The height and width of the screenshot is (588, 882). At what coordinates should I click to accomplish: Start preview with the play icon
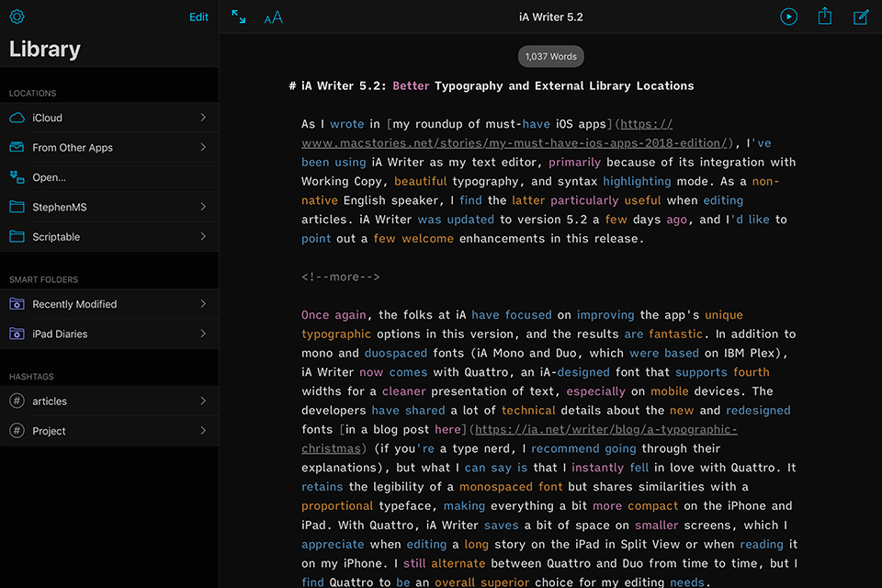(x=788, y=17)
